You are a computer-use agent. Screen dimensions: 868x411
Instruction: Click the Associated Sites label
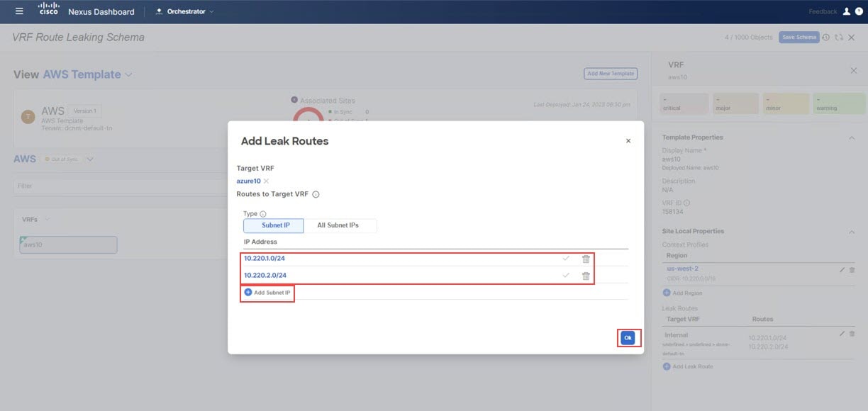tap(327, 101)
